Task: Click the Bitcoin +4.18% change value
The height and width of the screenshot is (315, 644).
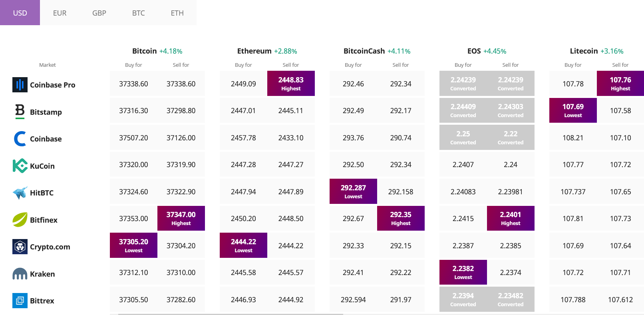Action: (171, 51)
